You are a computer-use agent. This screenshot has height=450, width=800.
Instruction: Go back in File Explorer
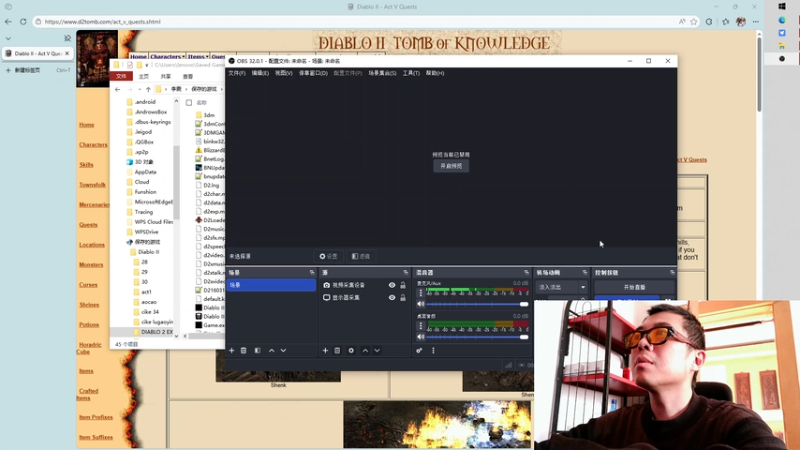click(118, 89)
